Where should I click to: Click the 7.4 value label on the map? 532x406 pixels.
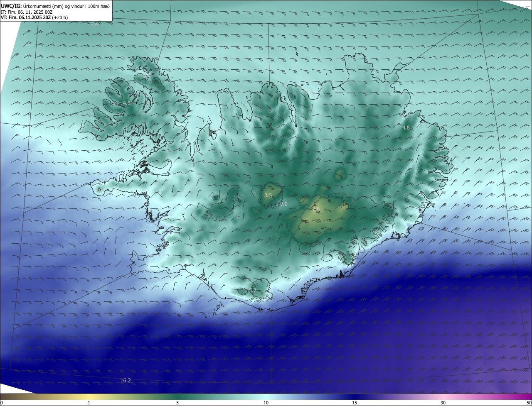94,24
